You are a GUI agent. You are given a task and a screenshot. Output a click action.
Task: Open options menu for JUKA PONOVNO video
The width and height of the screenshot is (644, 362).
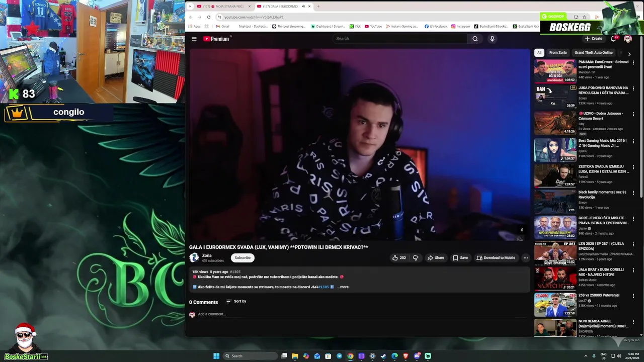tap(633, 88)
